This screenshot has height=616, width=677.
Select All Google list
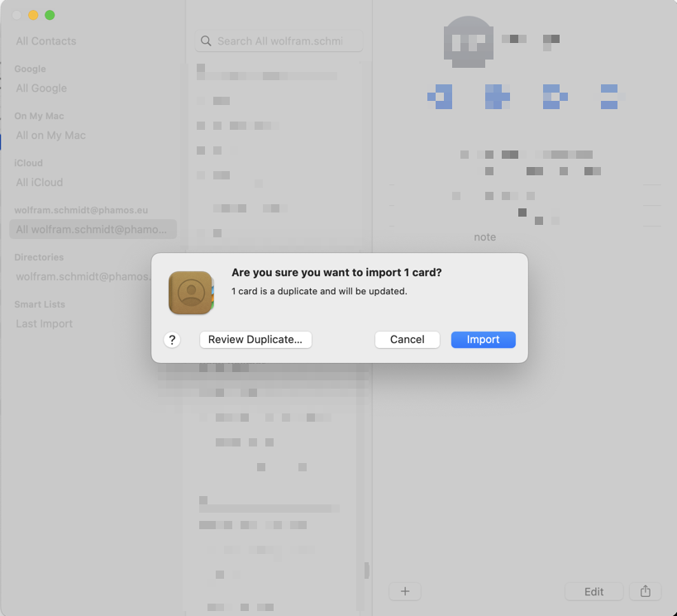(x=41, y=88)
